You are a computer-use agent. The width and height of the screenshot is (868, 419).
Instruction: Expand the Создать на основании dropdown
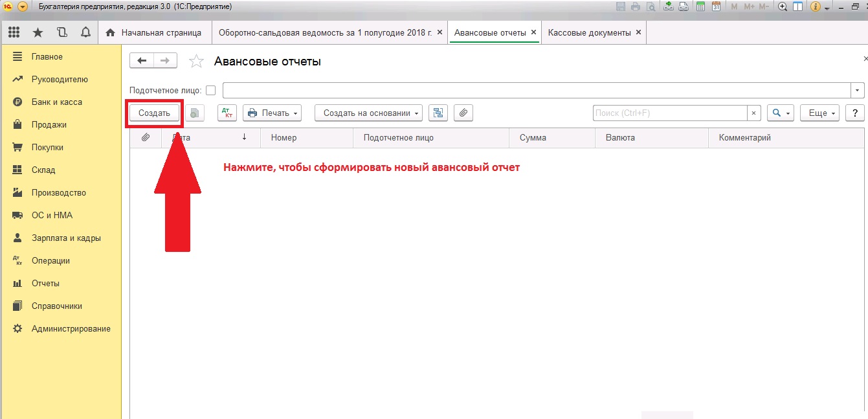pos(368,113)
